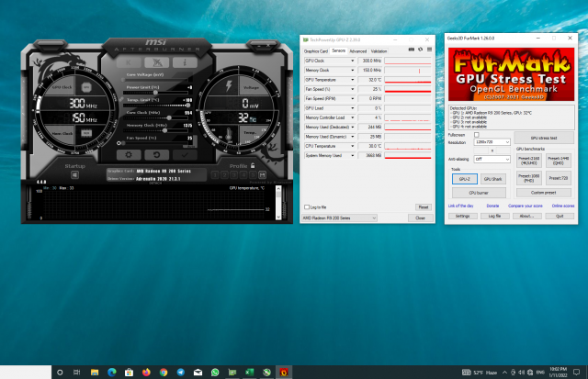
Task: Click the GPU chip icon in left gauge
Action: [x=86, y=87]
